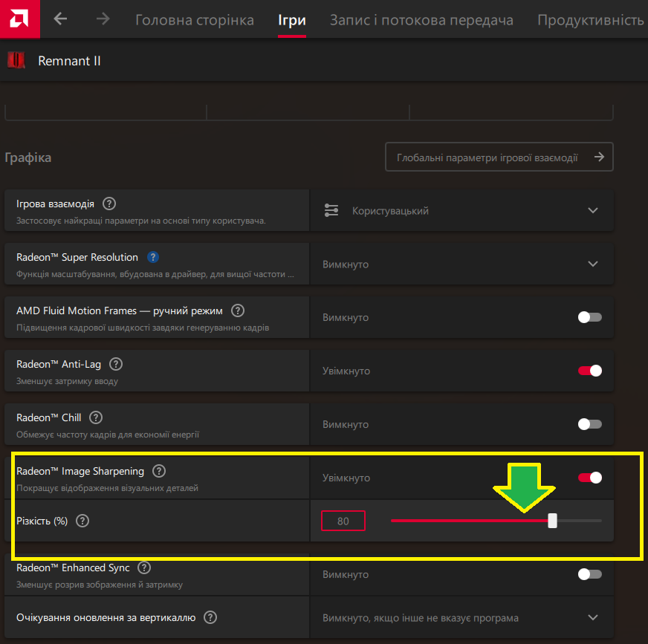The height and width of the screenshot is (644, 648).
Task: Click the AMD logo icon
Action: (x=19, y=19)
